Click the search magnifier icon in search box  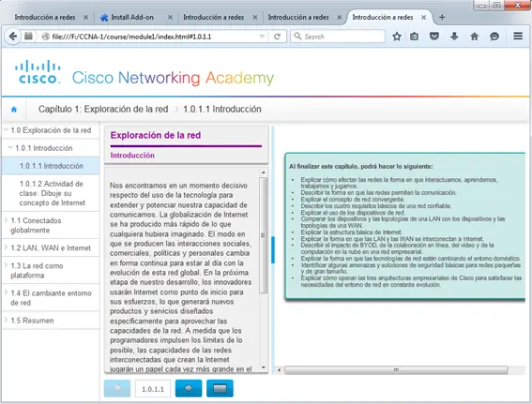point(297,36)
